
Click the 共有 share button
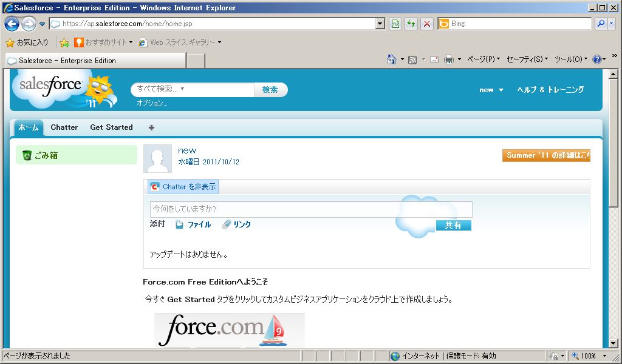pyautogui.click(x=453, y=225)
